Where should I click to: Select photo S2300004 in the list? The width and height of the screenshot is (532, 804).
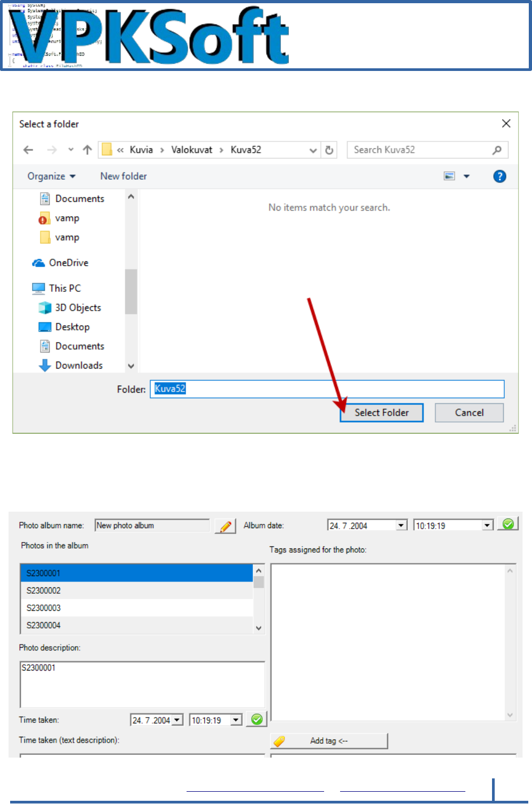136,625
